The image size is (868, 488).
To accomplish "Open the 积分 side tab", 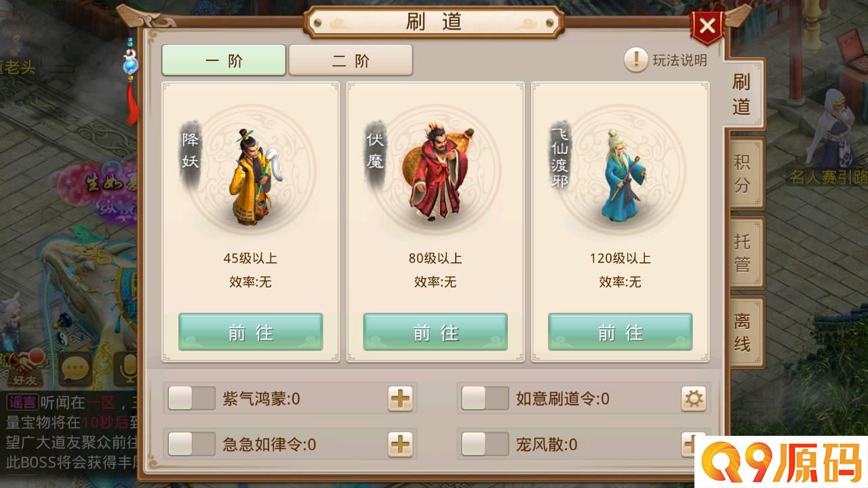I will click(x=745, y=174).
